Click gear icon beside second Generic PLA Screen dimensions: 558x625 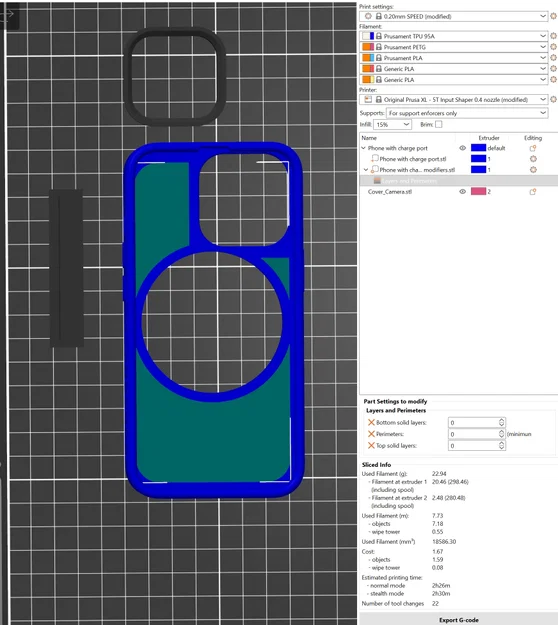[x=553, y=79]
